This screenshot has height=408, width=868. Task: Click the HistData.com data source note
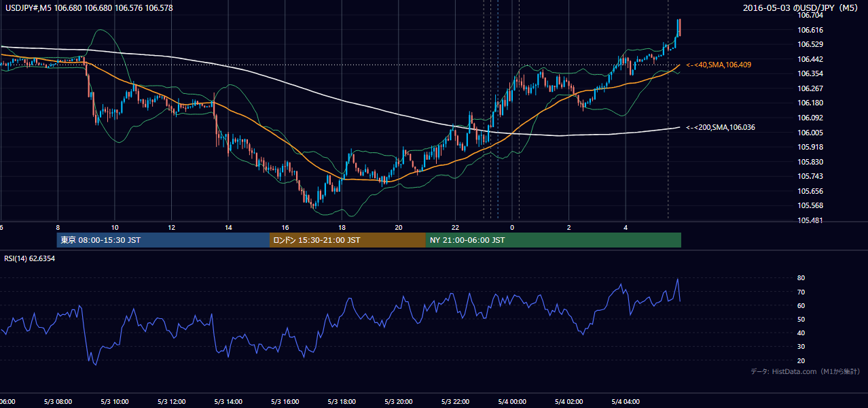(x=805, y=371)
